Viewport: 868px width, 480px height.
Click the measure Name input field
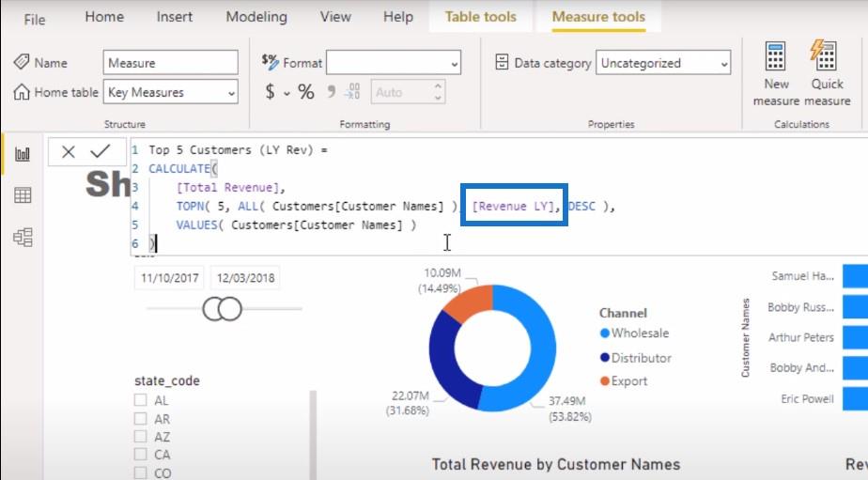pos(171,63)
